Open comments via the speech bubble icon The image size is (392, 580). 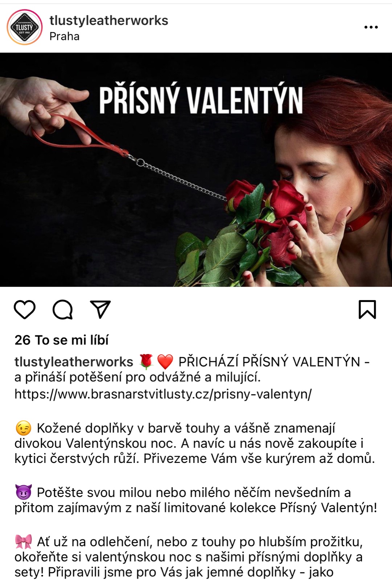[x=63, y=310]
